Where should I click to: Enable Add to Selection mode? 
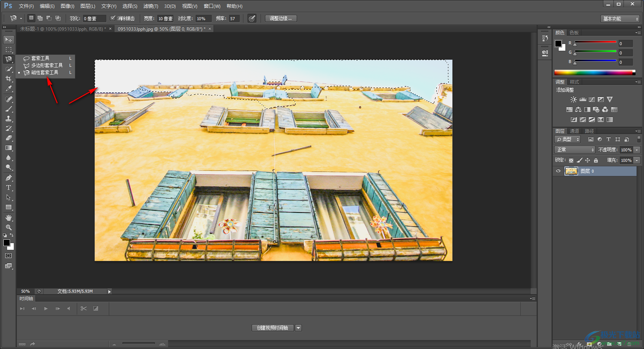[40, 18]
